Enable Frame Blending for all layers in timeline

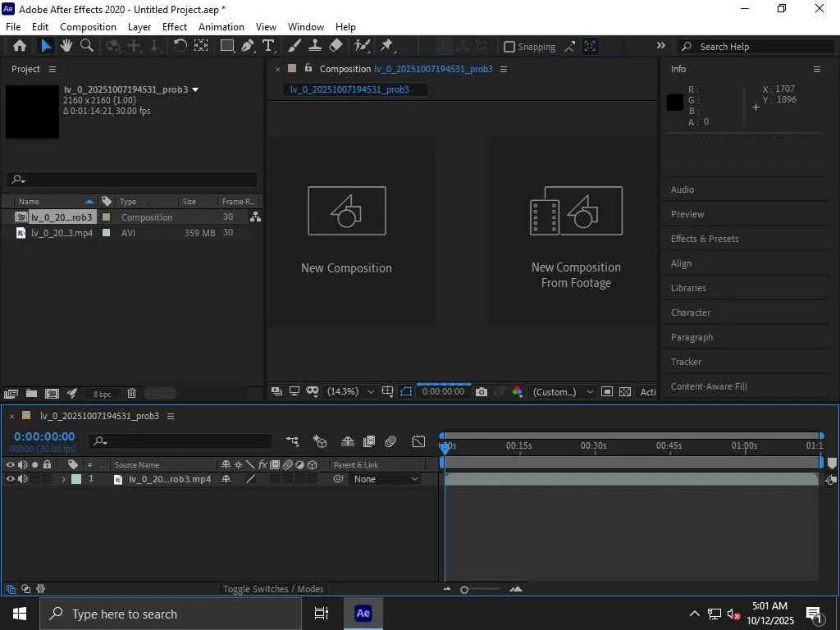click(369, 441)
